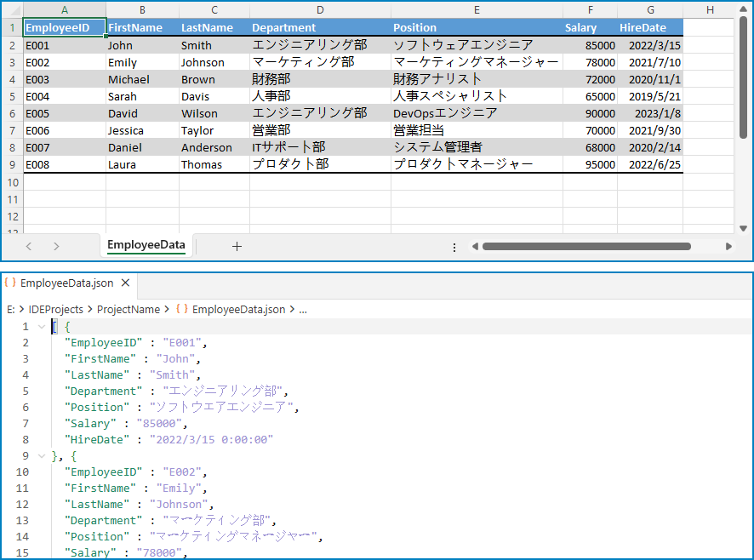Click the JSON value "78000" on line 15
The width and height of the screenshot is (754, 560).
(159, 553)
